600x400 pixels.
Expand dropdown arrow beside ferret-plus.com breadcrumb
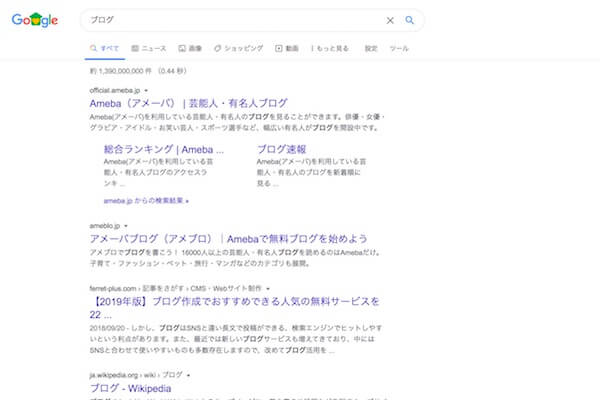tap(268, 289)
